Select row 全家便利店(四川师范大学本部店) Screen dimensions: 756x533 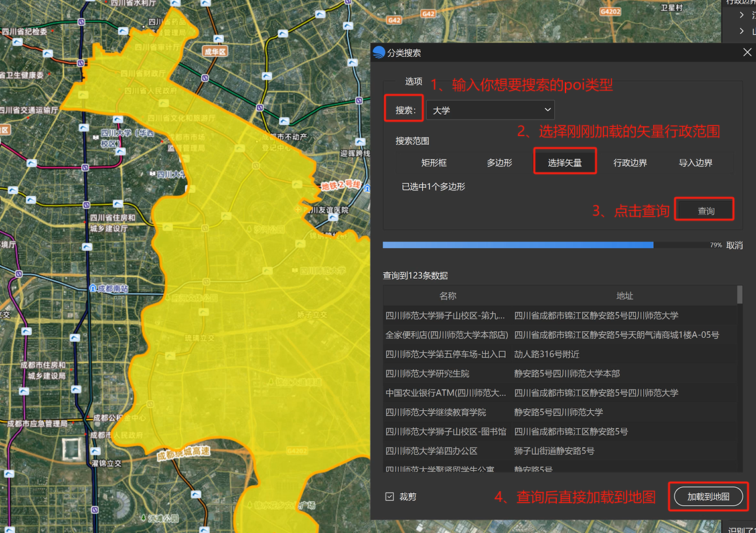pyautogui.click(x=560, y=335)
